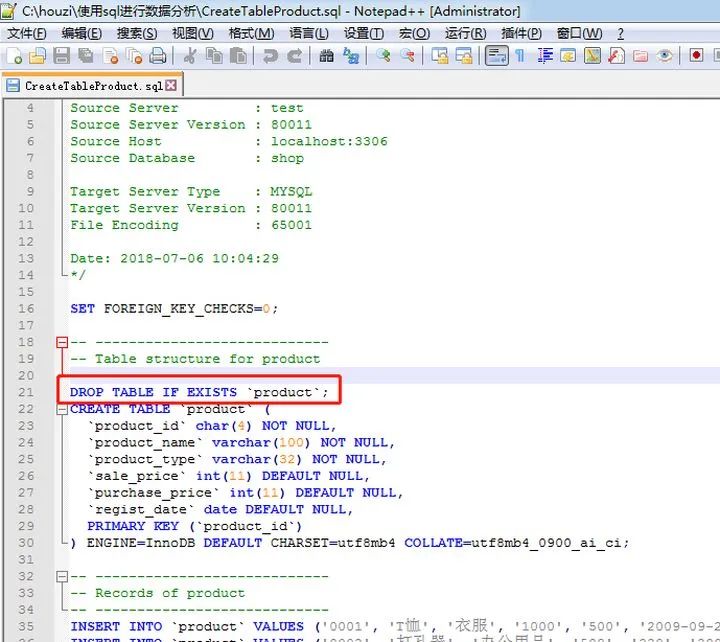Toggle file monitoring eye icon
The width and height of the screenshot is (720, 642).
[664, 56]
